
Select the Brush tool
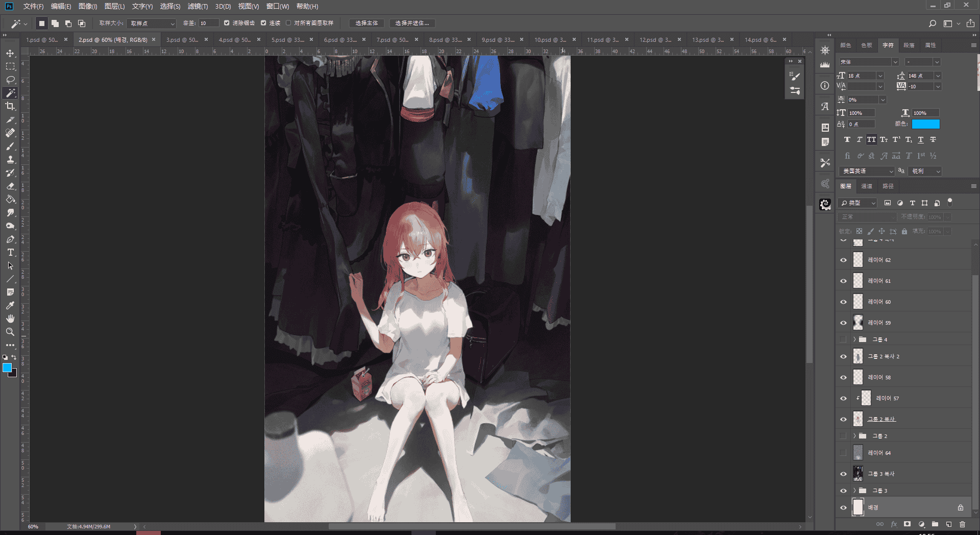click(x=10, y=146)
